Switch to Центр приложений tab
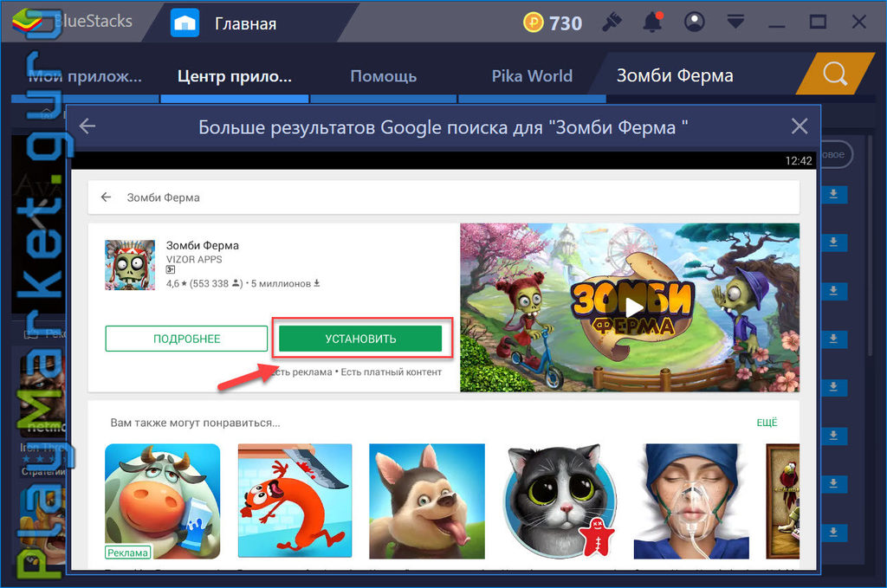 [234, 75]
